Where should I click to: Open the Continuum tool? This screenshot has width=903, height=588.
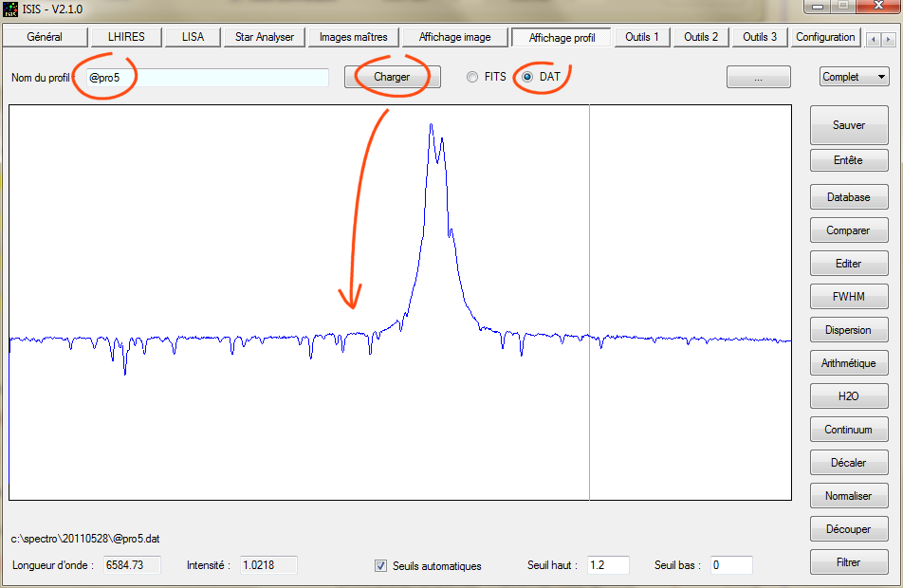[848, 430]
